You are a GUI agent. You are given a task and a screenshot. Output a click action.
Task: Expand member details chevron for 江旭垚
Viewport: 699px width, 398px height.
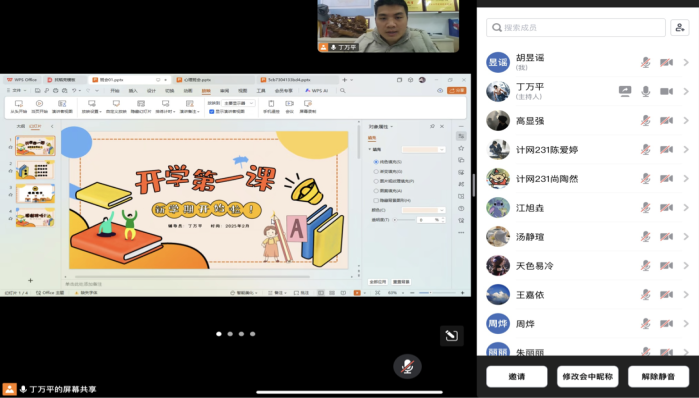(686, 208)
